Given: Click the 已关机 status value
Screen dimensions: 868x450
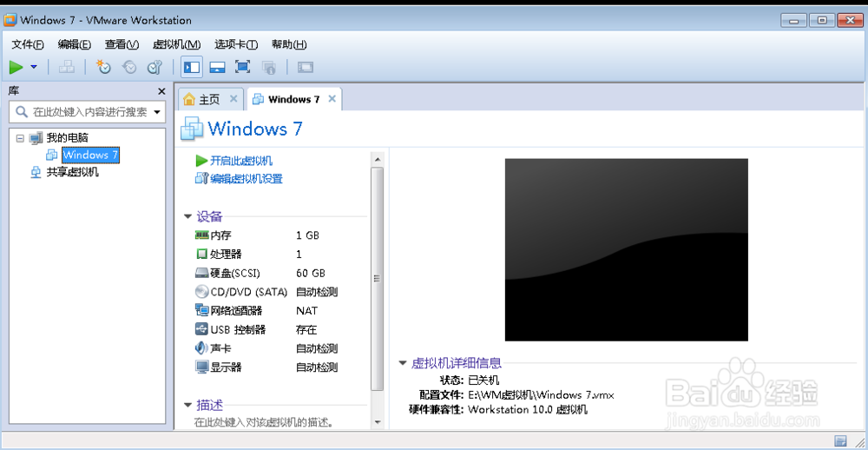Looking at the screenshot, I should [x=483, y=381].
